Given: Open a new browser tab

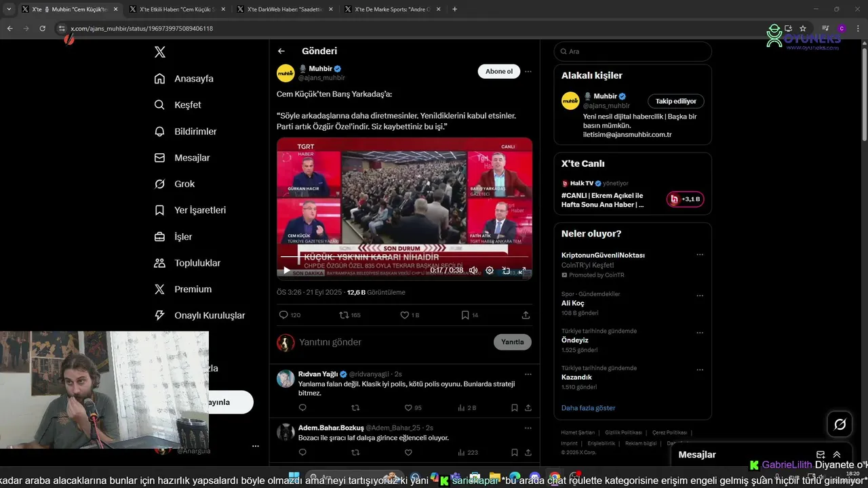Looking at the screenshot, I should click(454, 9).
